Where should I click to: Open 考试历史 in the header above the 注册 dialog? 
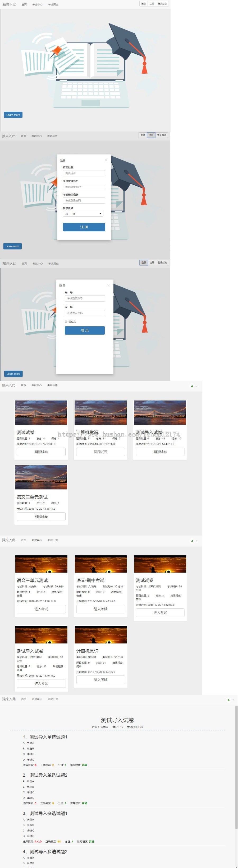point(52,136)
